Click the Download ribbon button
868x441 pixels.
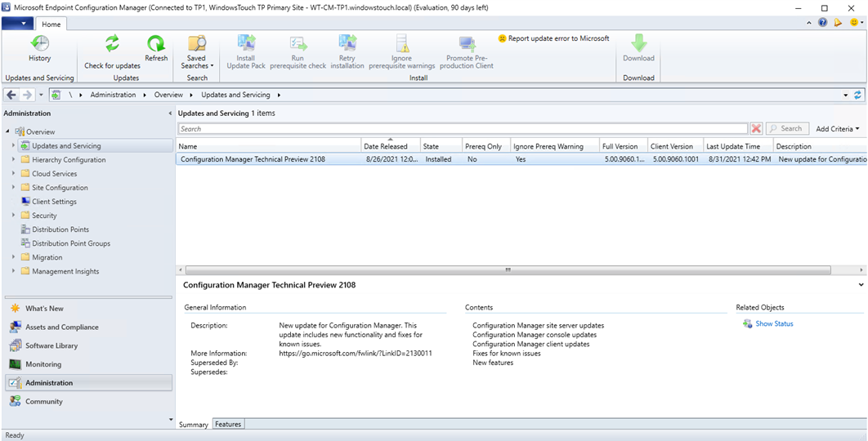point(638,49)
